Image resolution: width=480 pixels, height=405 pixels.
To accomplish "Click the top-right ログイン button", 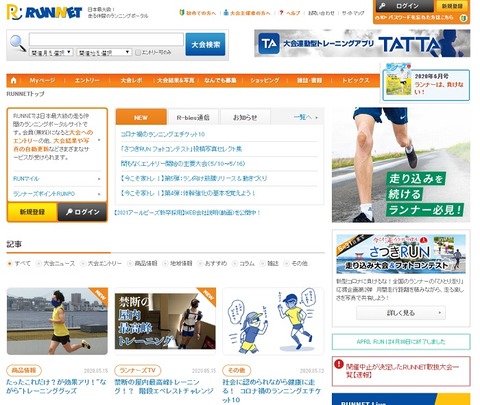I will [404, 6].
